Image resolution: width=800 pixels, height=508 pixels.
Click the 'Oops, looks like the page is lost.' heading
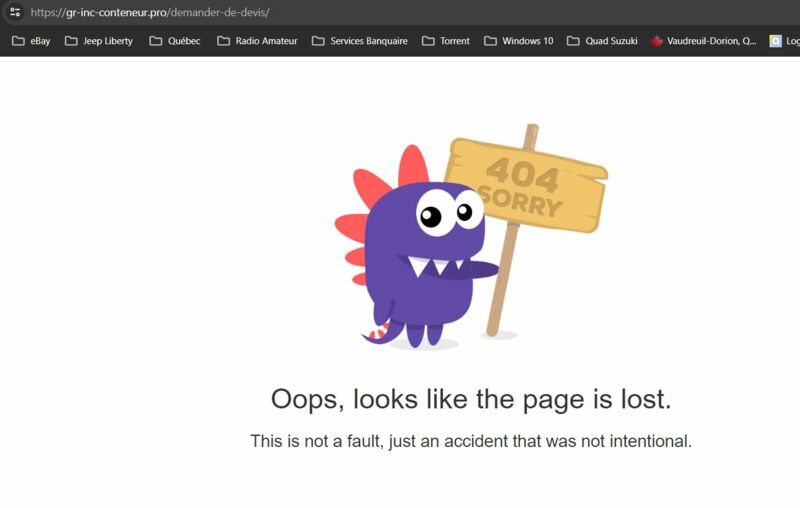(471, 399)
